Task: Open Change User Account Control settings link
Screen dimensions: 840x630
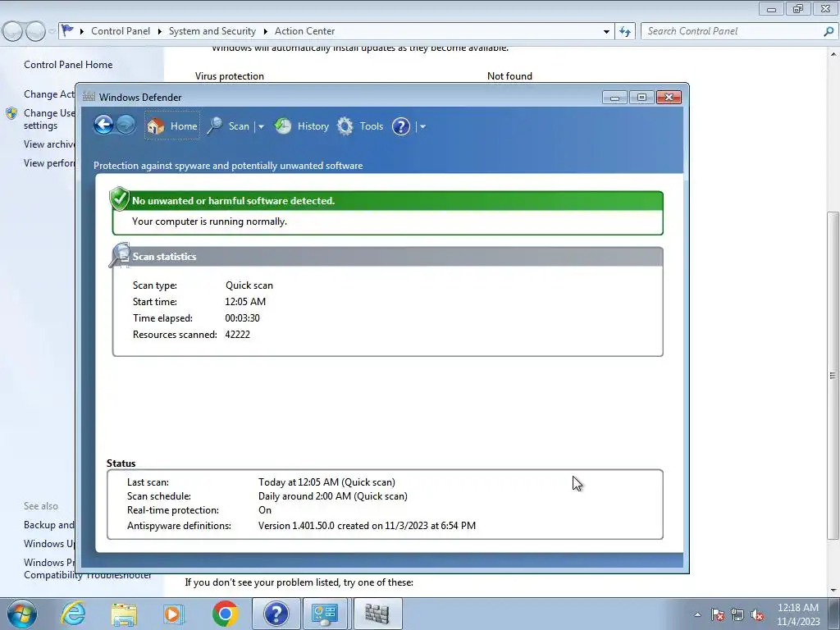Action: pyautogui.click(x=48, y=119)
